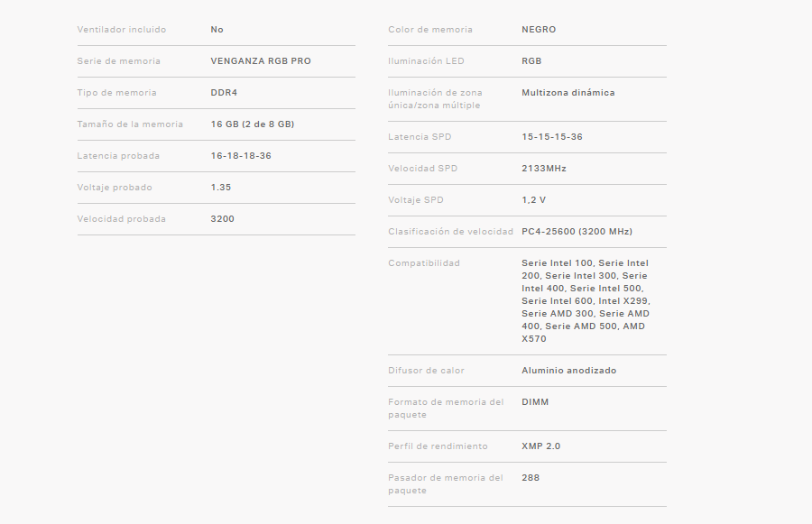
Task: Click the Intel and AMD compatibility list
Action: (x=585, y=301)
